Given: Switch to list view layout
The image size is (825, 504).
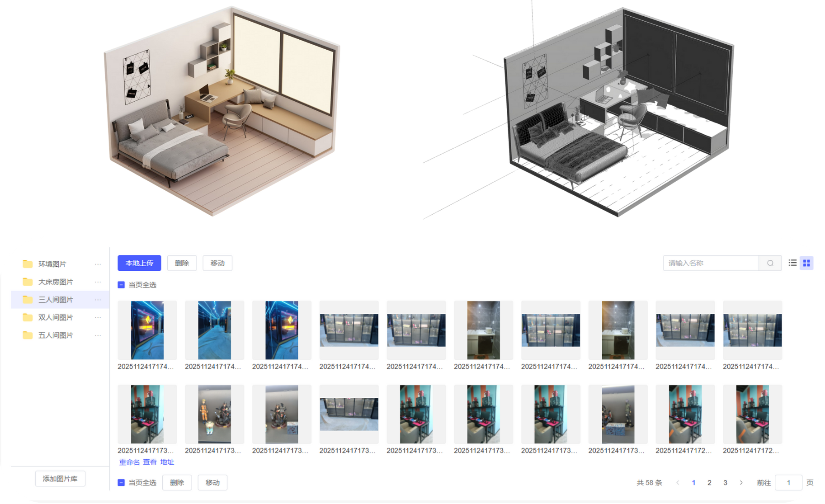Looking at the screenshot, I should point(792,263).
